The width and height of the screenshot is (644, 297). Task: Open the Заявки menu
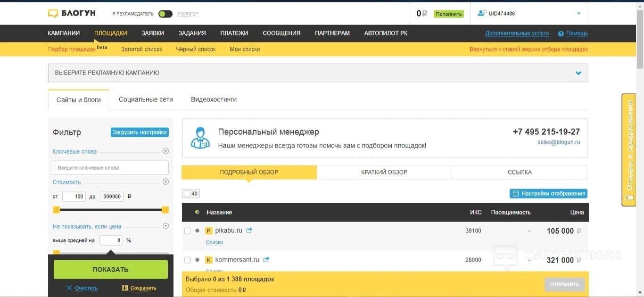[153, 33]
